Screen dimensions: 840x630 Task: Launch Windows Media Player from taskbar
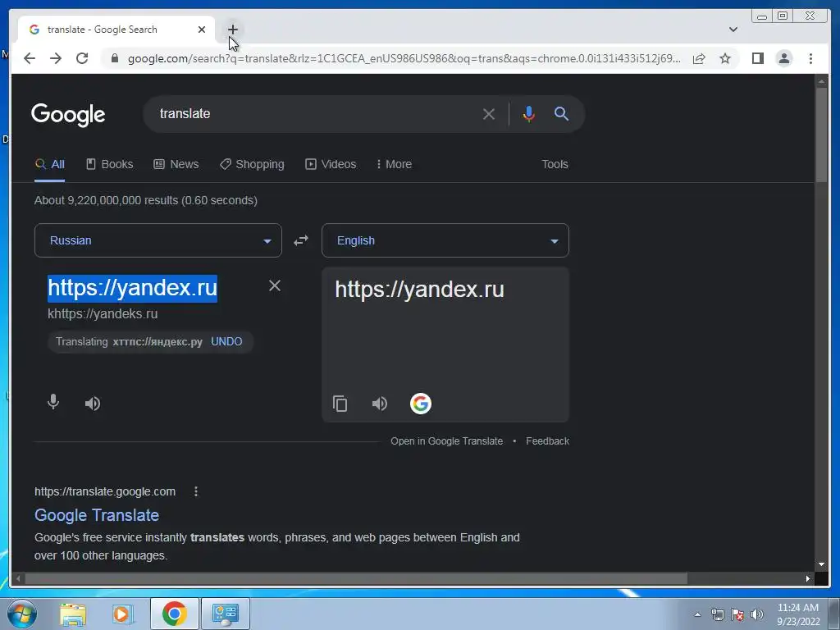click(x=123, y=614)
